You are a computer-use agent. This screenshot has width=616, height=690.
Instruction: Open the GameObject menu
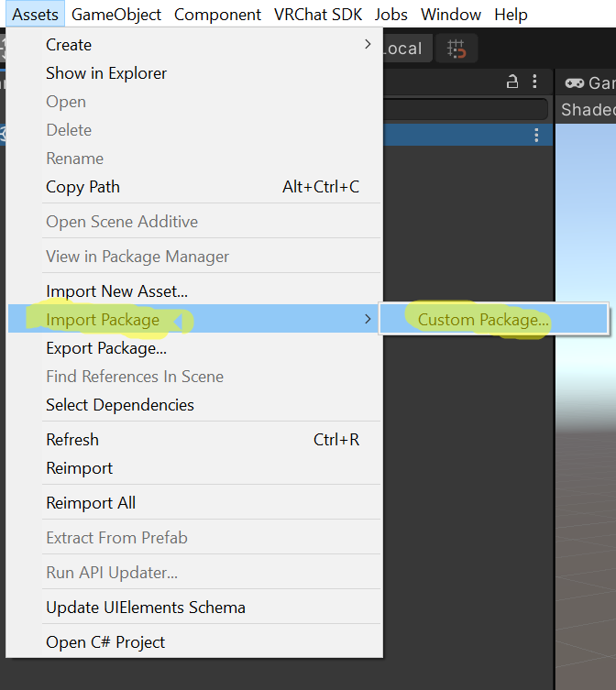[x=116, y=15]
